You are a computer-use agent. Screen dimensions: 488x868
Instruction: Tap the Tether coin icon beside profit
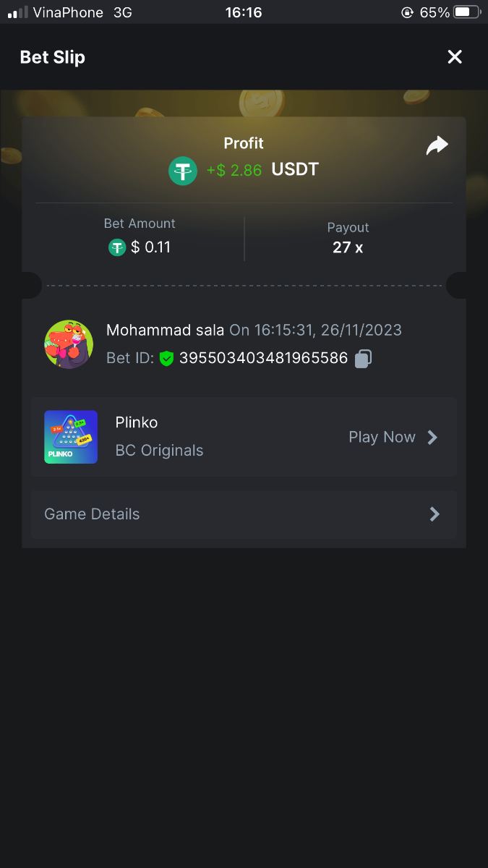[183, 171]
